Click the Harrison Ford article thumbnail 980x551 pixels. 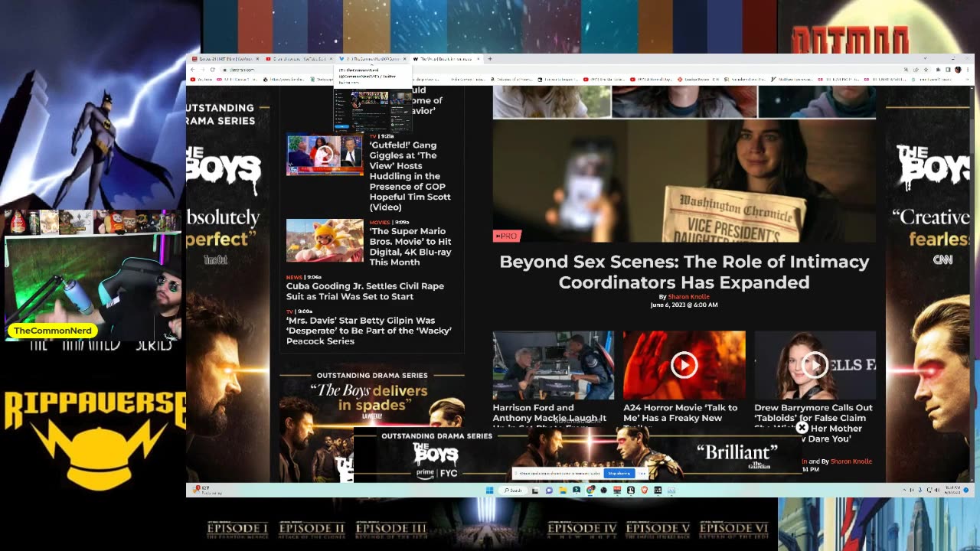(x=554, y=365)
